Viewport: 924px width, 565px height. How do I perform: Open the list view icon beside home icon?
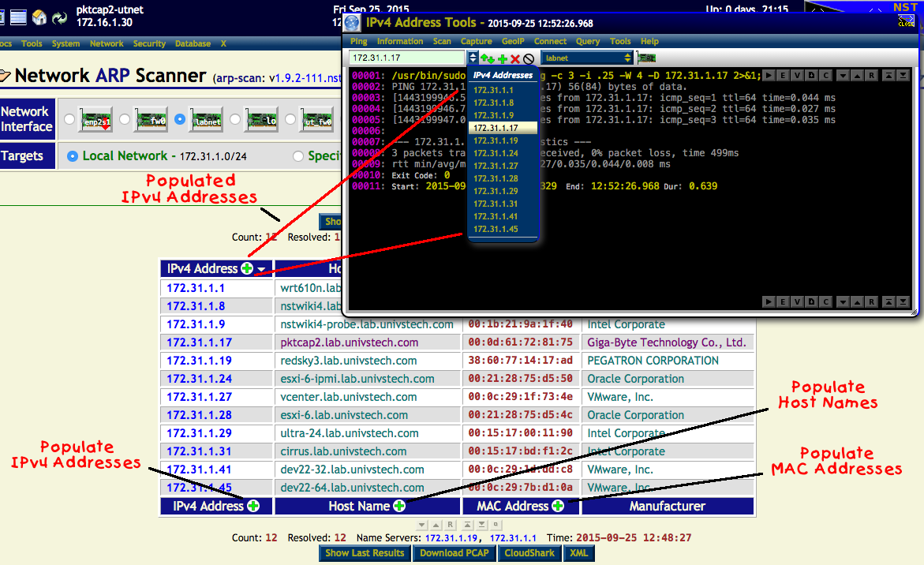click(18, 17)
